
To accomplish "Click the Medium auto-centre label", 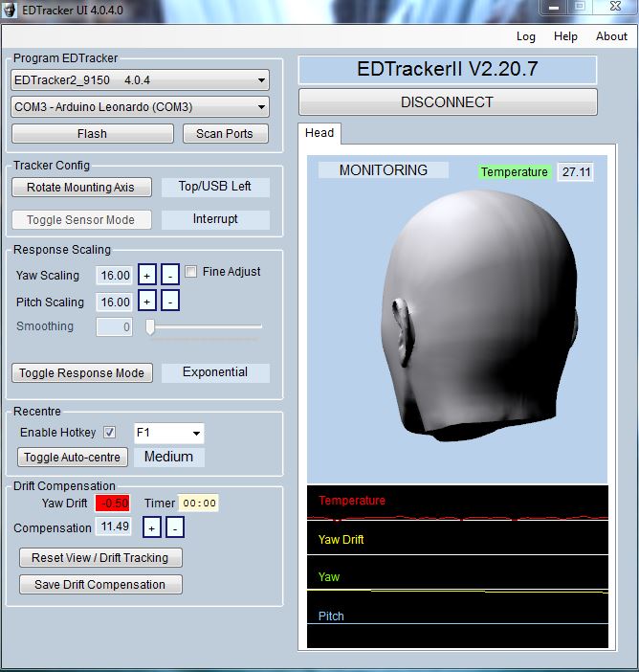I will coord(168,457).
